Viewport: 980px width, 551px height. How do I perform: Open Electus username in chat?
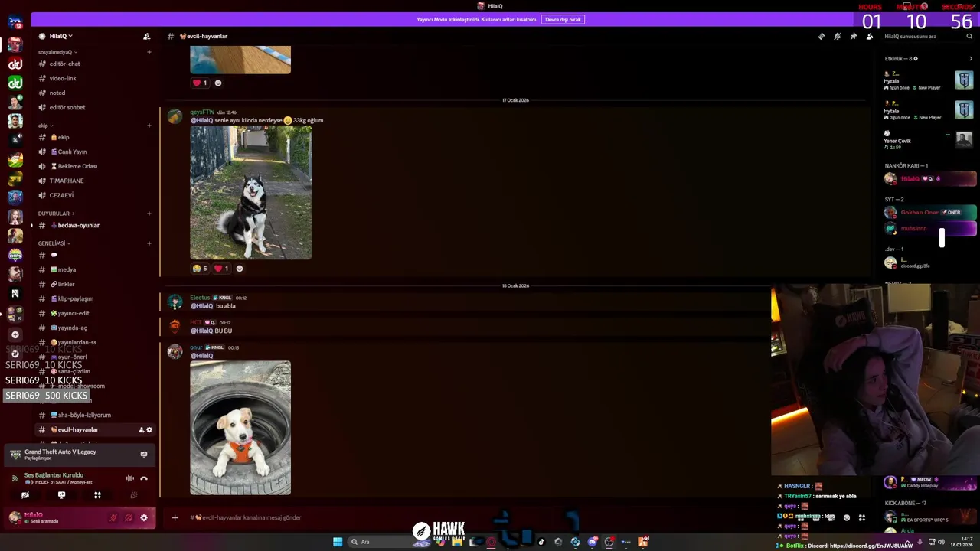pyautogui.click(x=200, y=298)
